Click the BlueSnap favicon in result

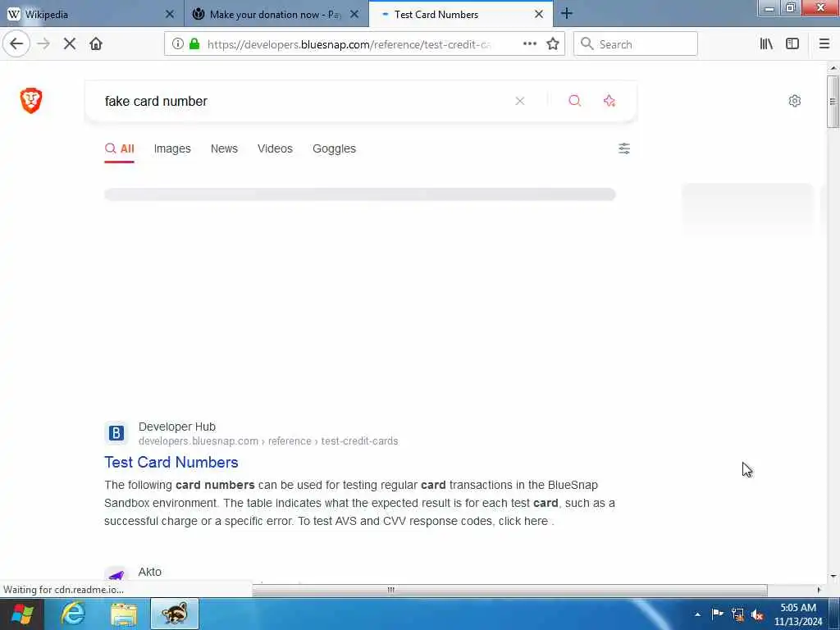(x=116, y=433)
